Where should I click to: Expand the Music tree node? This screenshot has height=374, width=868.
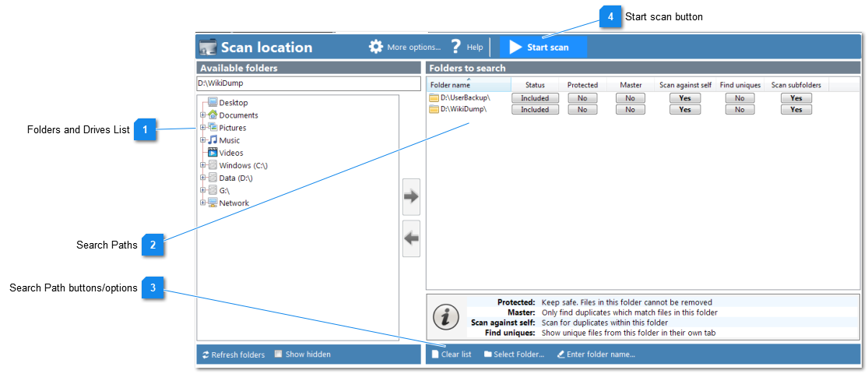[202, 140]
